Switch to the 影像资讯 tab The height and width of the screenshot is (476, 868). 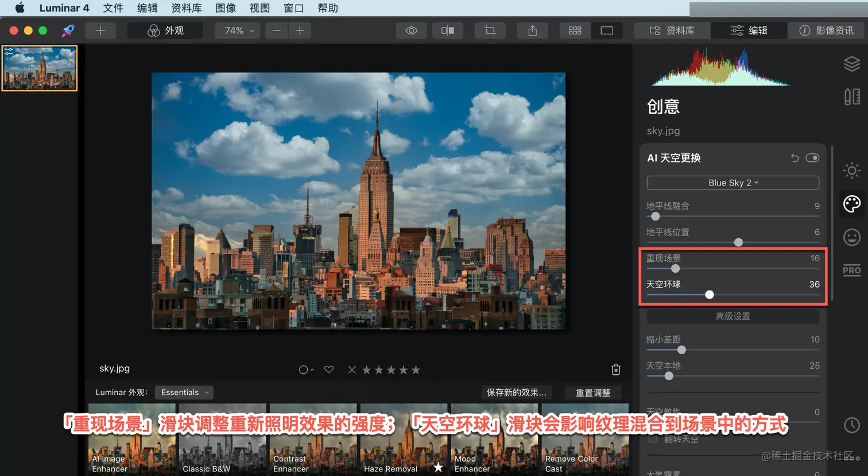pos(826,30)
